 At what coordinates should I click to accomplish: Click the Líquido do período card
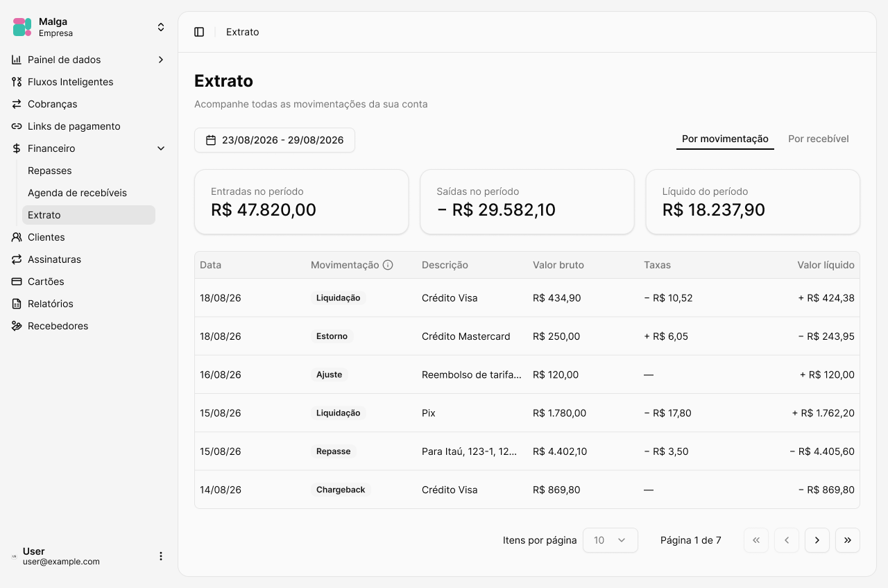coord(753,202)
